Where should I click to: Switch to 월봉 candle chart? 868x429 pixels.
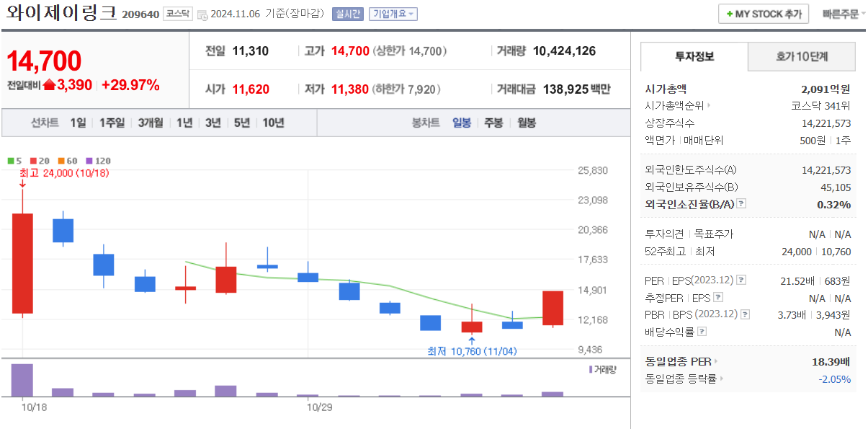527,123
